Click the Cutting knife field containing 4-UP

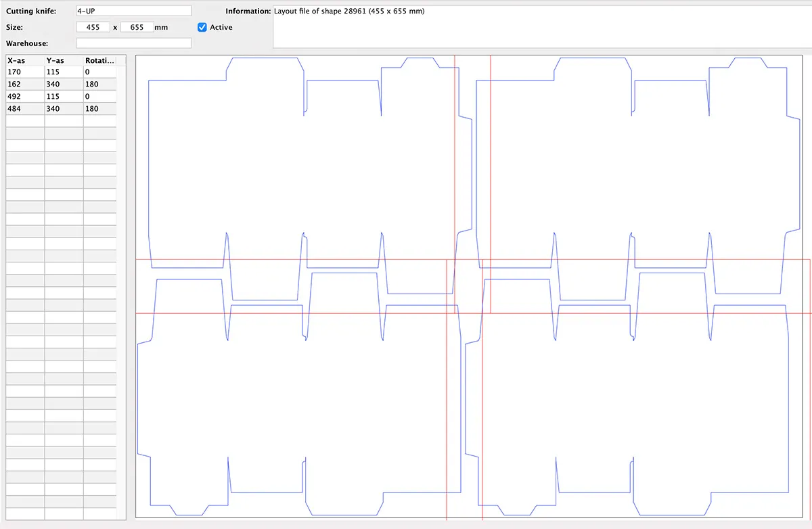pyautogui.click(x=133, y=11)
